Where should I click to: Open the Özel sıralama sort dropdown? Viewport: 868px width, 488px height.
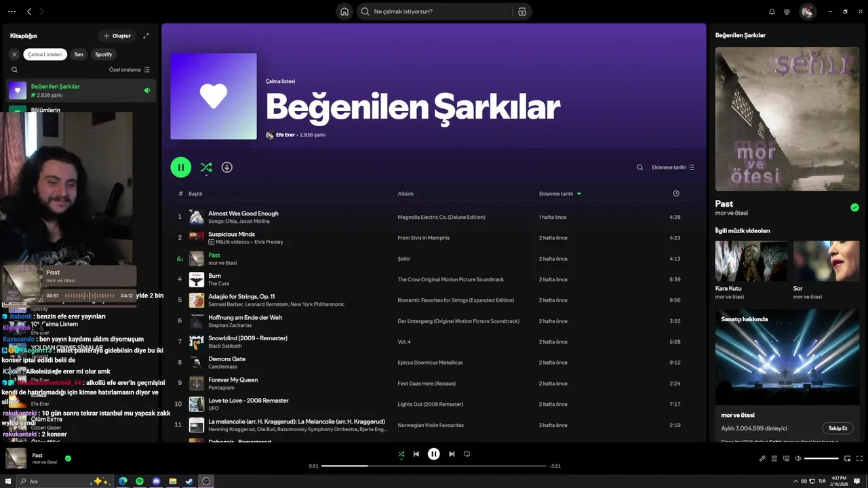130,70
